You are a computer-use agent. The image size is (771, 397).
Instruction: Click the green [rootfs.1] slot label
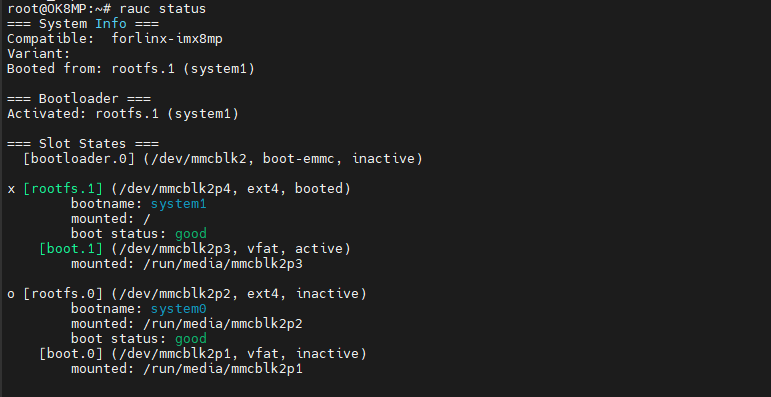[63, 189]
